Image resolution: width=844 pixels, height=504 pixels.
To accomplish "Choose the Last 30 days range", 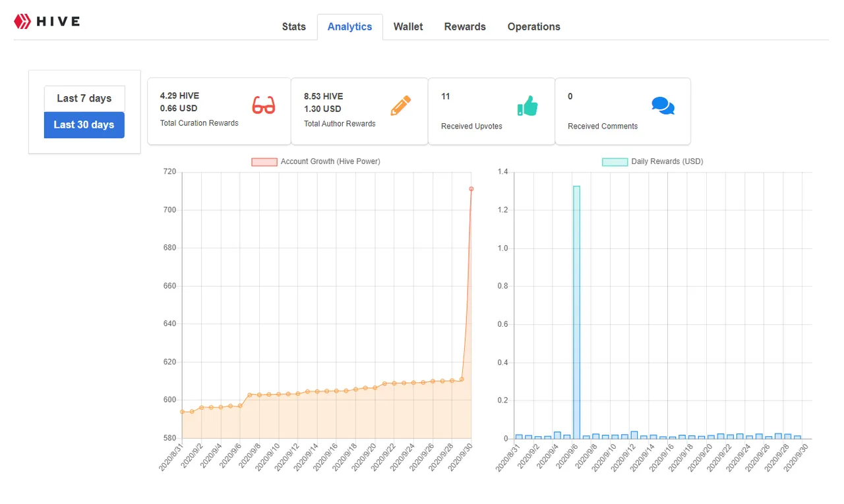I will point(84,125).
